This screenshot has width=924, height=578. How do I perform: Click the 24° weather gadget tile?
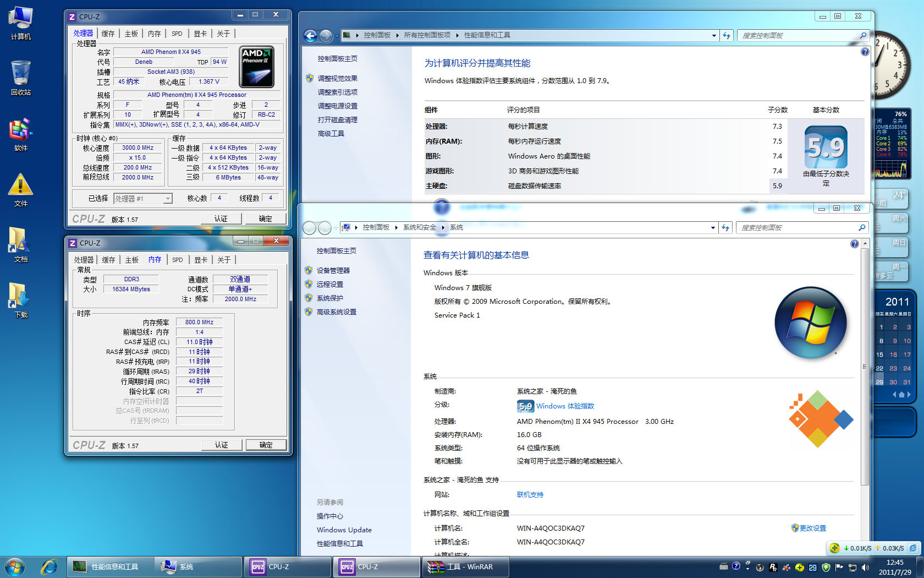coord(891,198)
